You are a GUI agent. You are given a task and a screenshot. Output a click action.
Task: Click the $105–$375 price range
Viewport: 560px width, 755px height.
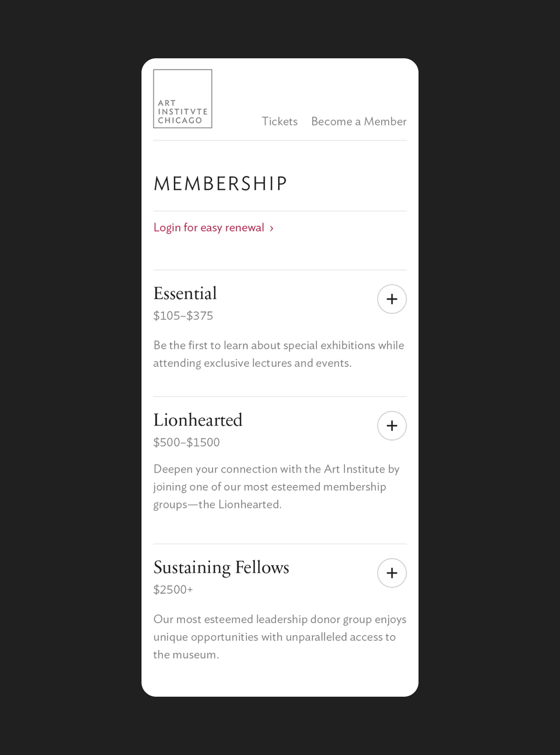pos(183,316)
